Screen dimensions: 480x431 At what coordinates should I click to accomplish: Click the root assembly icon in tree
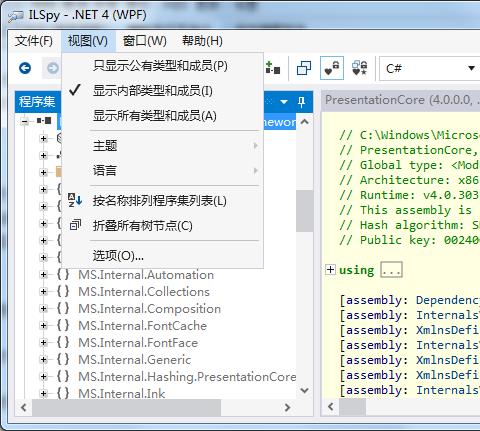point(44,120)
